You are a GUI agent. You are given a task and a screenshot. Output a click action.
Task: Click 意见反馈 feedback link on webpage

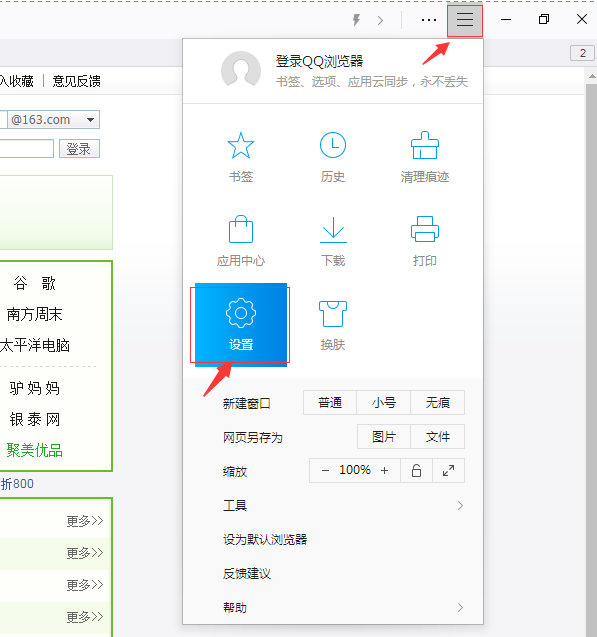pyautogui.click(x=76, y=81)
